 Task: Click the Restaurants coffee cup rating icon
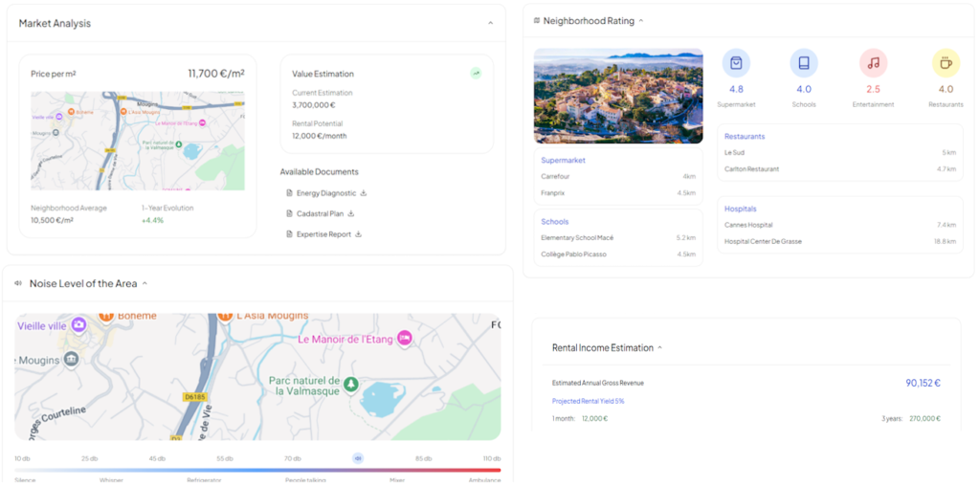tap(946, 63)
